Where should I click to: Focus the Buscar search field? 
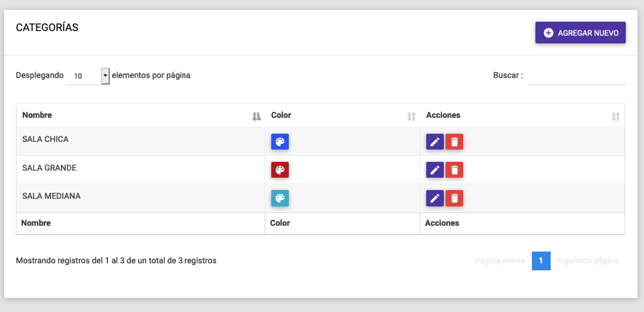coord(576,76)
